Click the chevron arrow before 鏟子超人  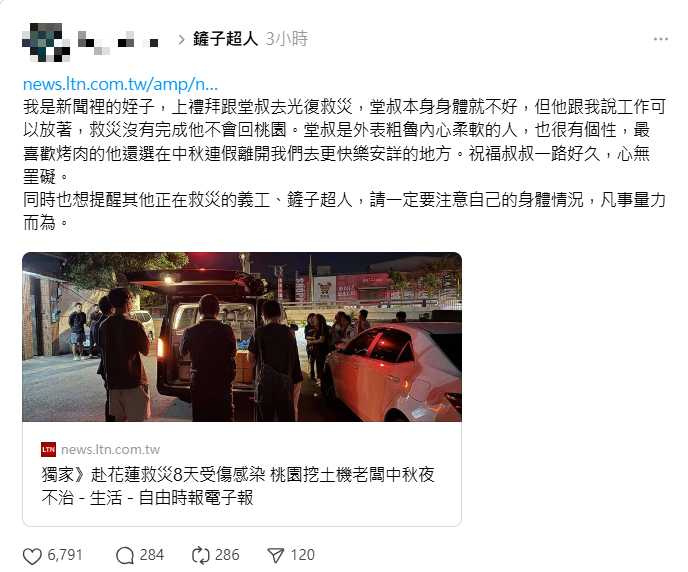coord(181,40)
